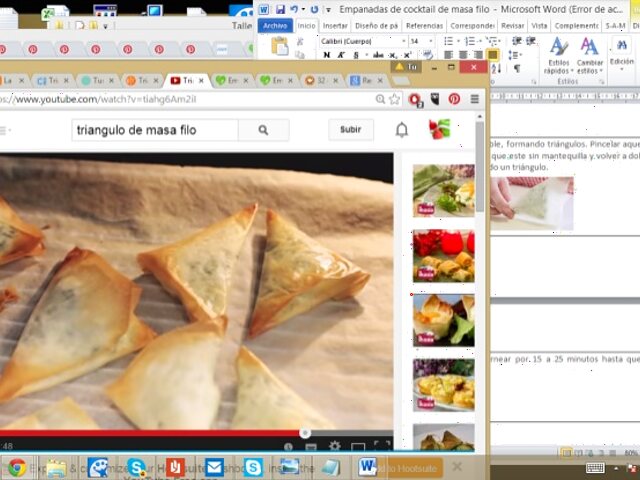Viewport: 640px width, 480px height.
Task: Align text left in Word
Action: pyautogui.click(x=449, y=55)
